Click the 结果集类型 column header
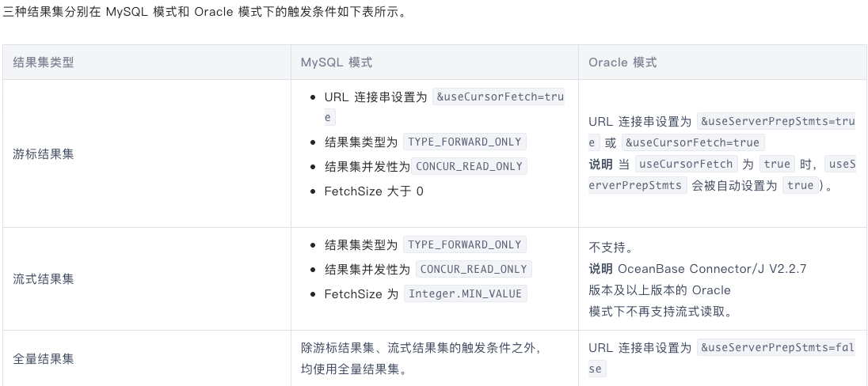868x386 pixels. 44,62
